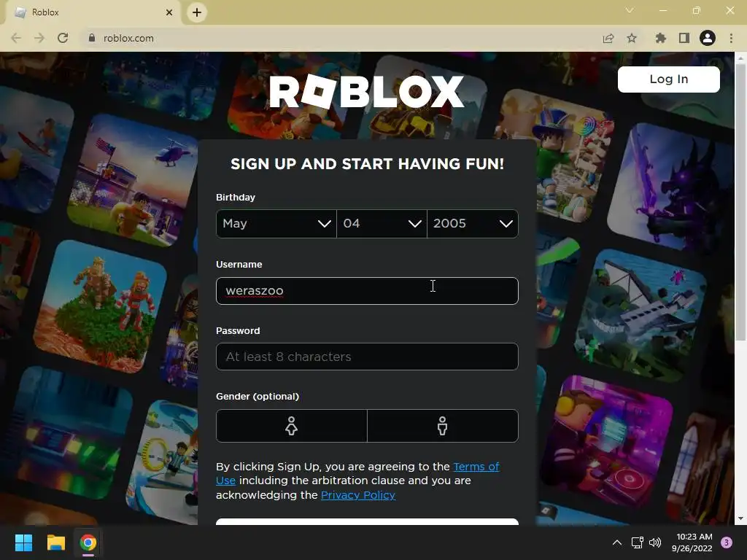747x560 pixels.
Task: Select the male gender option
Action: tap(443, 426)
